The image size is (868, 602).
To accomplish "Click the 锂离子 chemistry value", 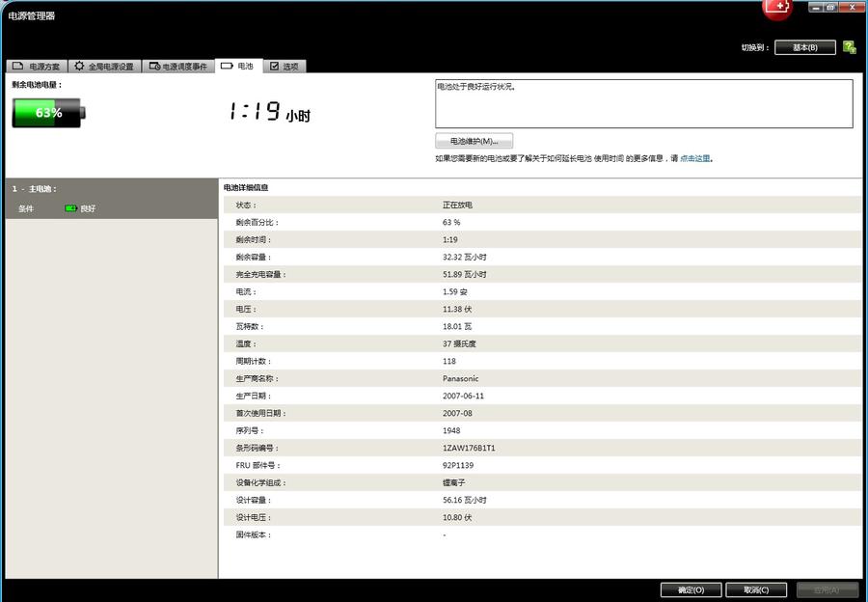I will coord(453,483).
